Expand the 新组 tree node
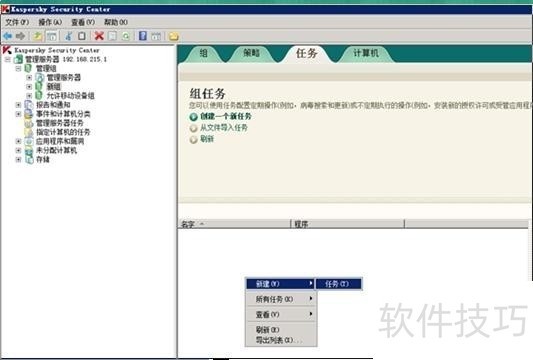The image size is (533, 360). click(x=29, y=87)
